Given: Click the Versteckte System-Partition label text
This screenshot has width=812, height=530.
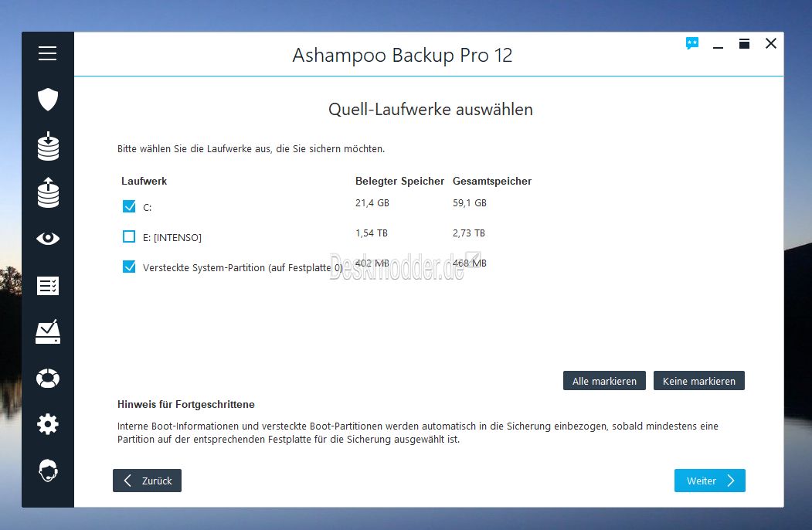Looking at the screenshot, I should coord(243,268).
